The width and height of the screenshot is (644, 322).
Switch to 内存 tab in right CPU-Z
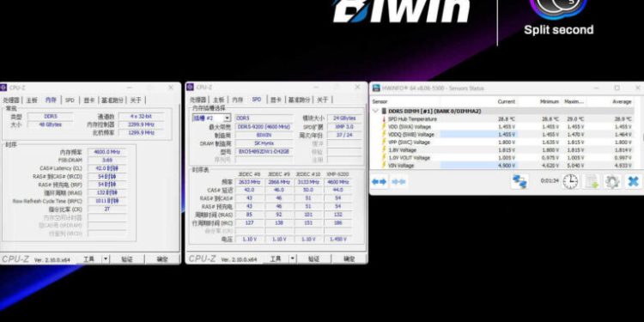coord(237,100)
